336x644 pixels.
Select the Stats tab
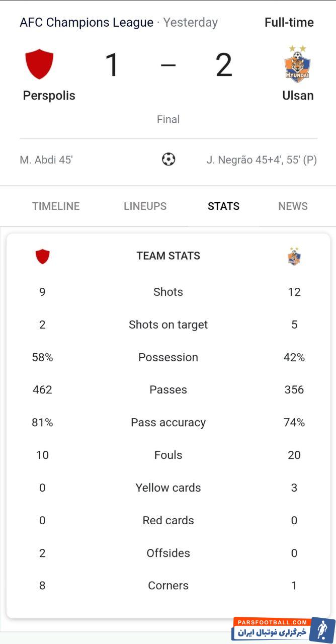(223, 206)
